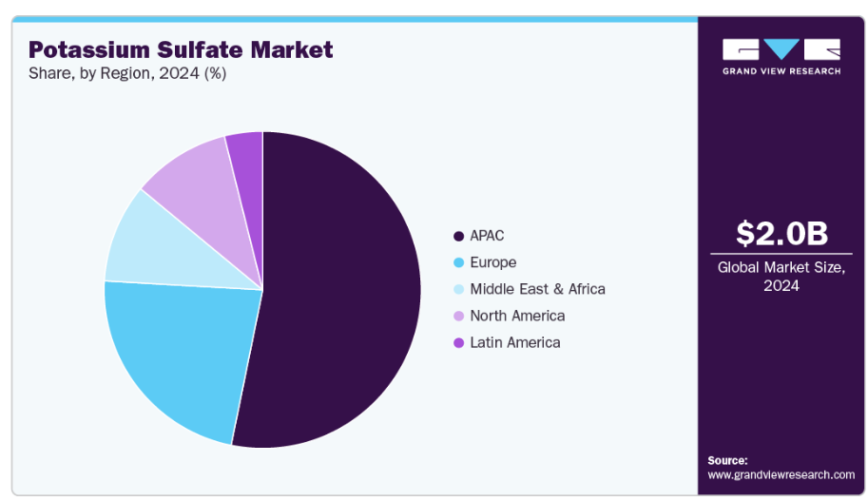
Task: Click the Europe legend color dot
Action: point(459,262)
